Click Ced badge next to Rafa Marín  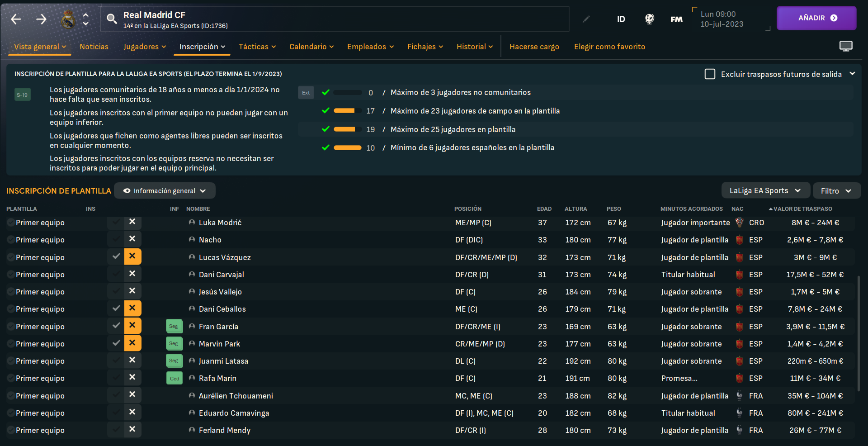[x=174, y=378]
